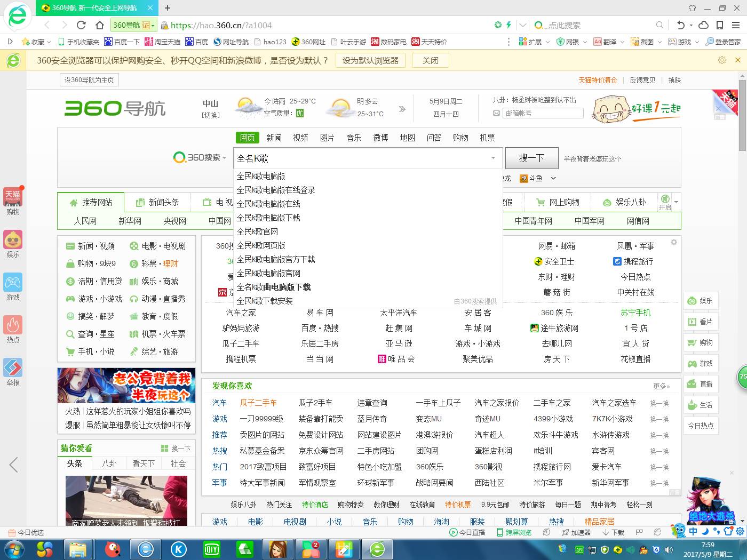This screenshot has height=560, width=747.
Task: Open 翻译 translate extension
Action: point(605,42)
